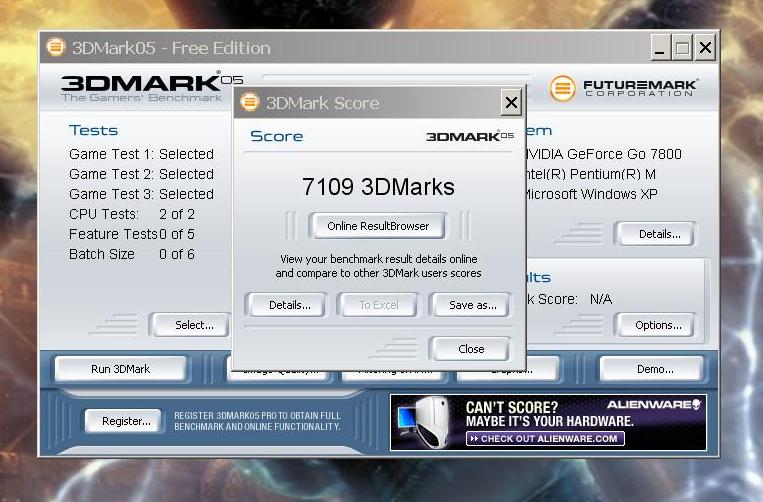The image size is (763, 502).
Task: Click Register 3DMark05 Pro promotional text
Action: (257, 421)
